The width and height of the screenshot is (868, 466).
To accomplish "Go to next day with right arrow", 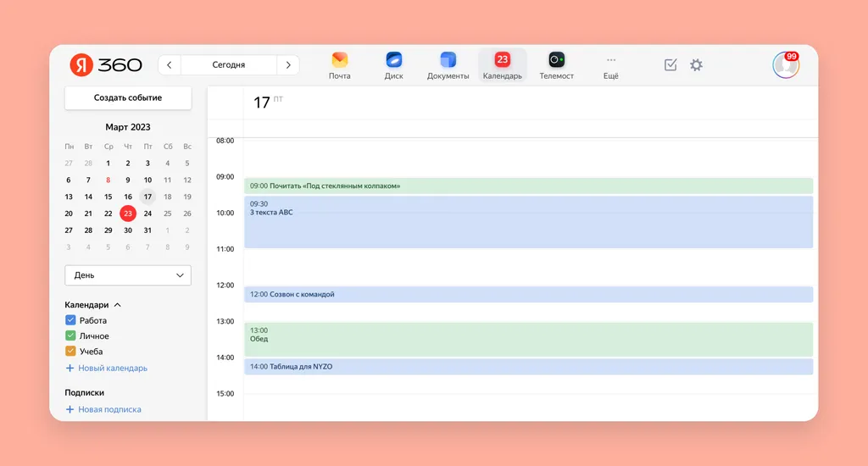I will tap(288, 64).
